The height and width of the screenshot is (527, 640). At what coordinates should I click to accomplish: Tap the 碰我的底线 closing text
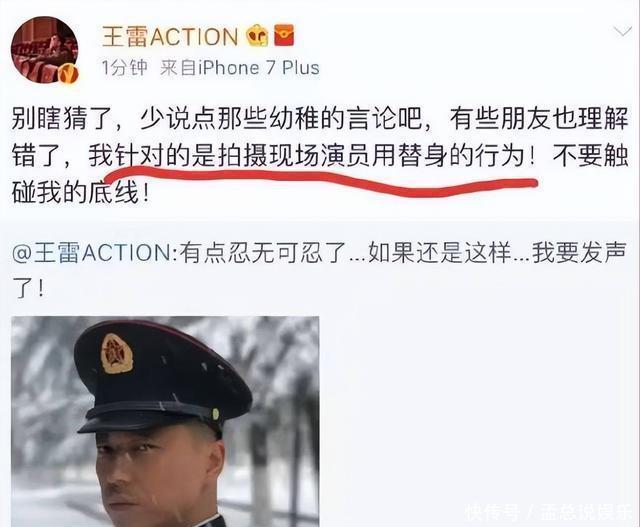pyautogui.click(x=76, y=193)
